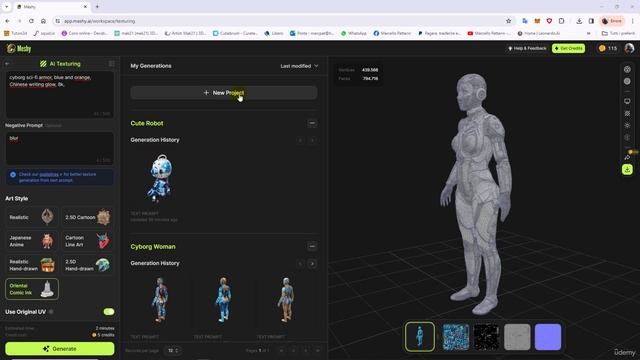This screenshot has width=640, height=360.
Task: Open the guidelines link in the prompt tip
Action: pos(49,174)
